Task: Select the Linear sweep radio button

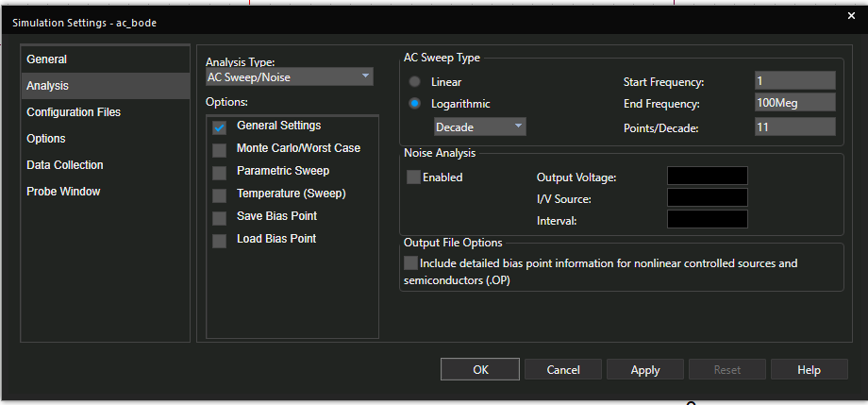Action: pyautogui.click(x=415, y=82)
